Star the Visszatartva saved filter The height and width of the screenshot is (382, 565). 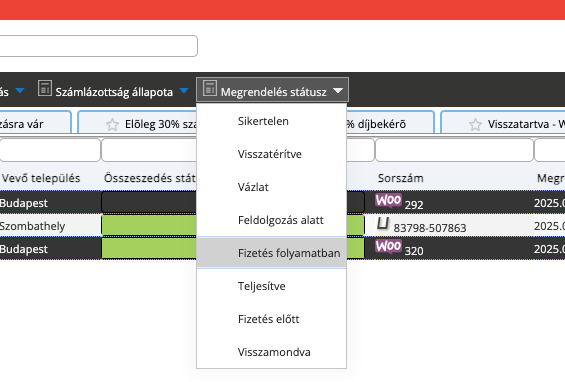(x=475, y=125)
